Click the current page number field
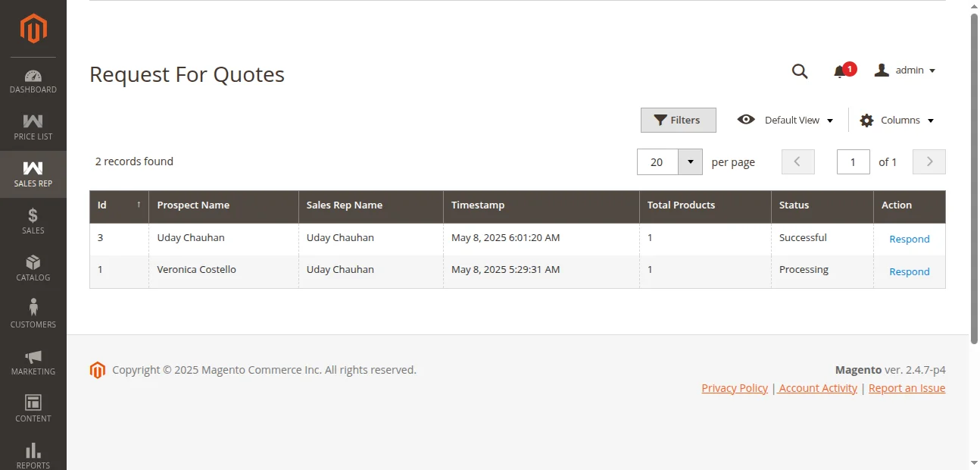The width and height of the screenshot is (980, 470). (853, 161)
